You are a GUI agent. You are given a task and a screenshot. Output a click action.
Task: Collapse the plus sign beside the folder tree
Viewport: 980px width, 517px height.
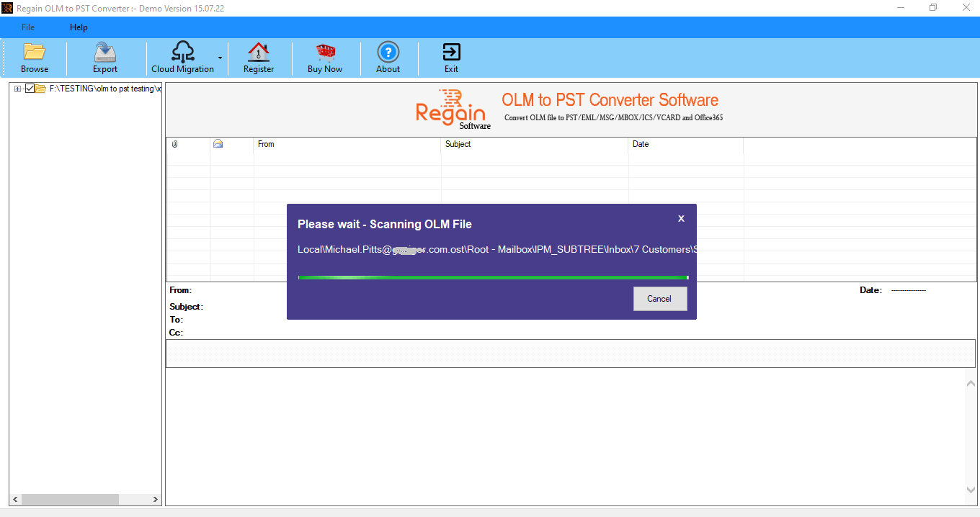pos(17,88)
